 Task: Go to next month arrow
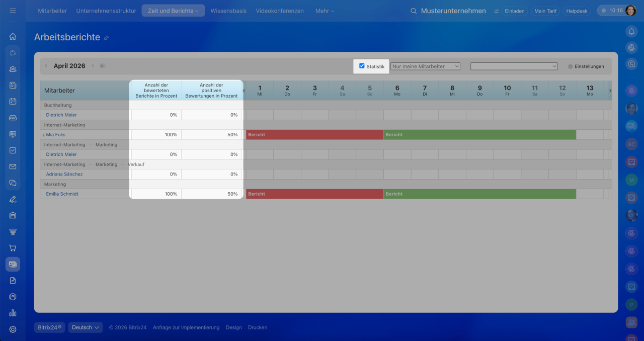[x=93, y=66]
